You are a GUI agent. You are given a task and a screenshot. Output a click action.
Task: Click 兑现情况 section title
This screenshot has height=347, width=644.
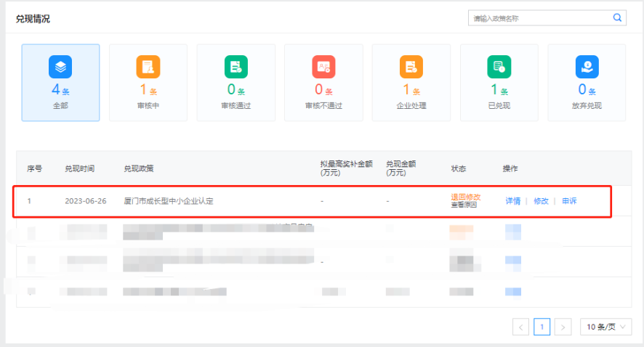(33, 19)
